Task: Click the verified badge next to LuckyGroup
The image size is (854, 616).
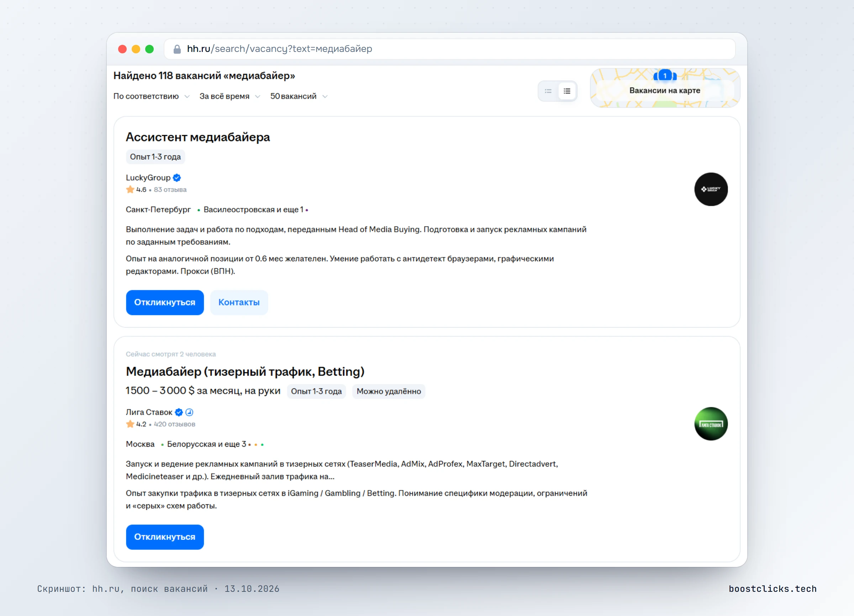Action: coord(177,177)
